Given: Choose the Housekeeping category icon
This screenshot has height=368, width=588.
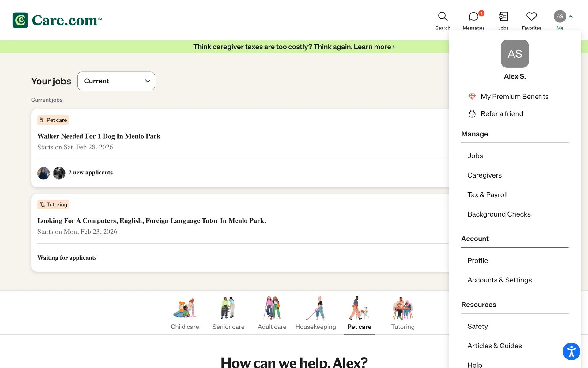Looking at the screenshot, I should [x=315, y=308].
